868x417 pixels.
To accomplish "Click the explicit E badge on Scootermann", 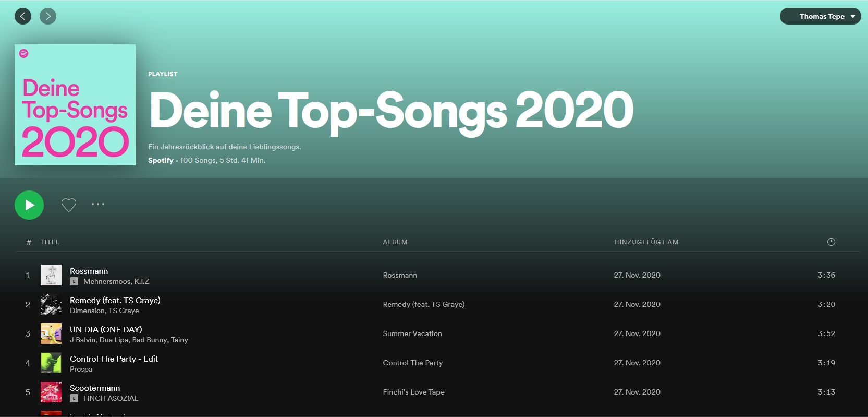I will (x=74, y=398).
